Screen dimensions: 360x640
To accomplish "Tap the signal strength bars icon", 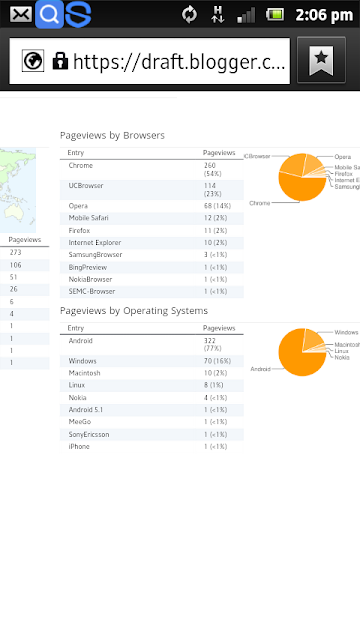I will (x=246, y=16).
